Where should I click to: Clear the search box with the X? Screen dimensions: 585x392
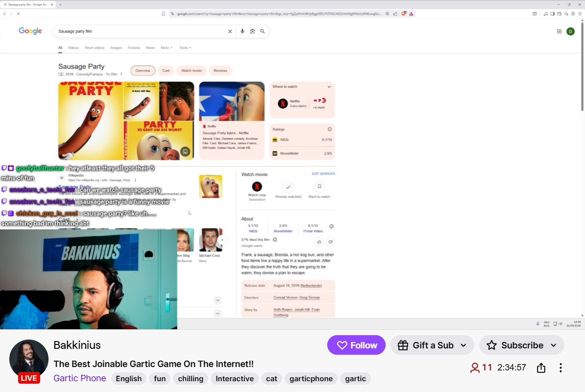tap(230, 31)
